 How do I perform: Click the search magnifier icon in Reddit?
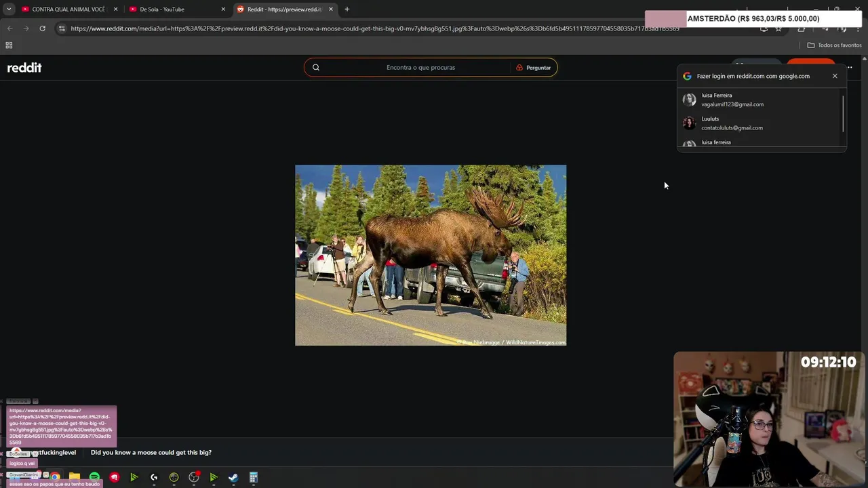pyautogui.click(x=316, y=67)
